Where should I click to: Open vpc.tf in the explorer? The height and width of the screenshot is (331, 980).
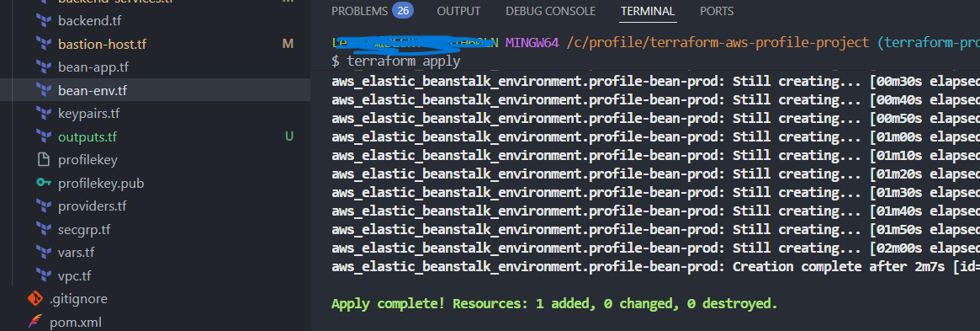(x=74, y=275)
